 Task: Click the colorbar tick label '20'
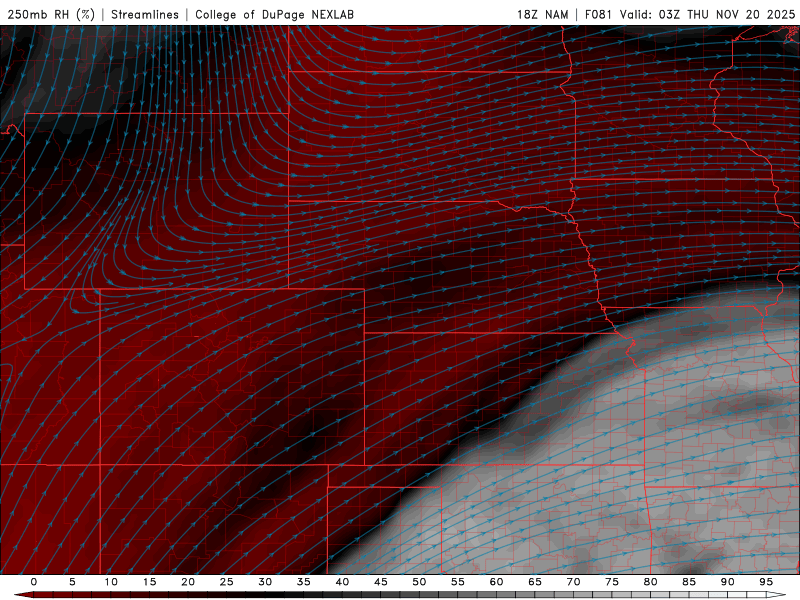[188, 582]
